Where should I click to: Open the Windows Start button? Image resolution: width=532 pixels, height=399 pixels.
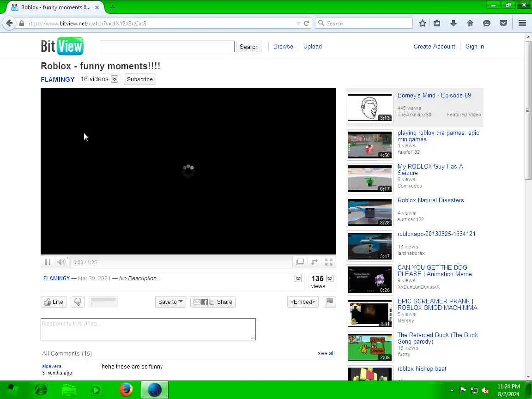click(12, 390)
